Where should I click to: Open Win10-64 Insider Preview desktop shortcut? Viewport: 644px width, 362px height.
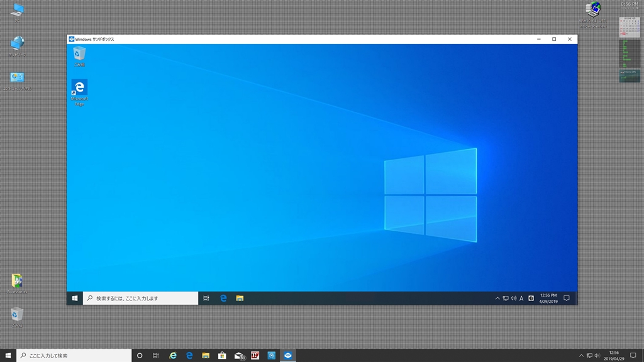592,15
